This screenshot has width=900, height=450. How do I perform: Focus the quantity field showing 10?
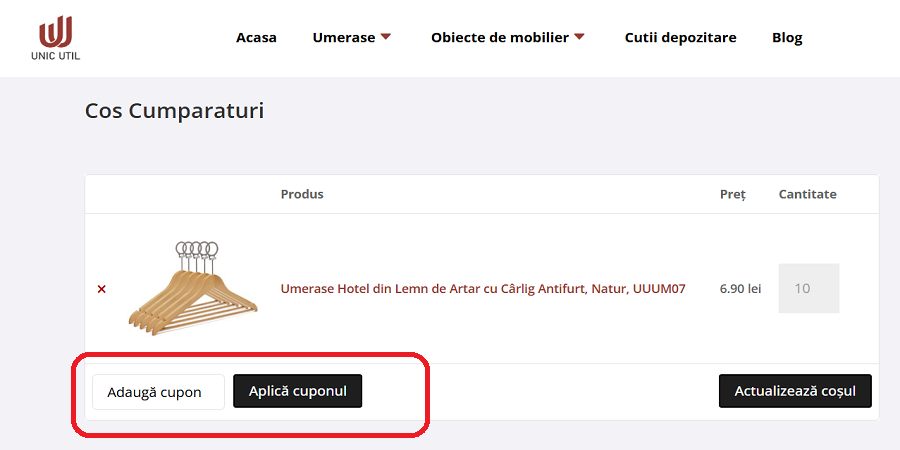click(x=808, y=288)
